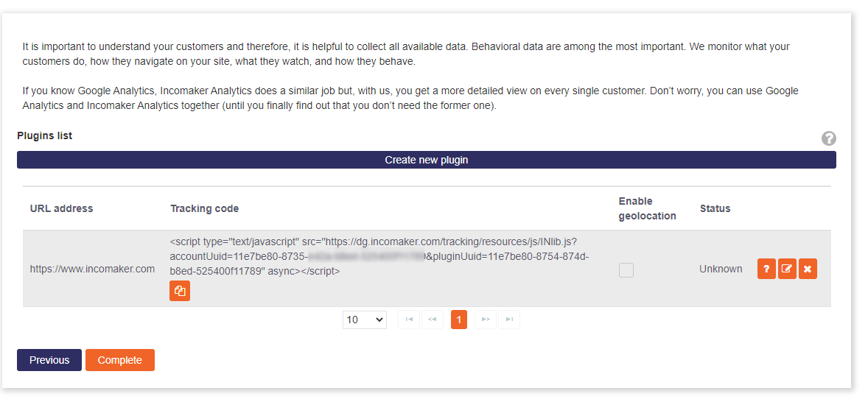Enable geolocation for incomaker.com plugin
This screenshot has height=402, width=868.
coord(626,270)
